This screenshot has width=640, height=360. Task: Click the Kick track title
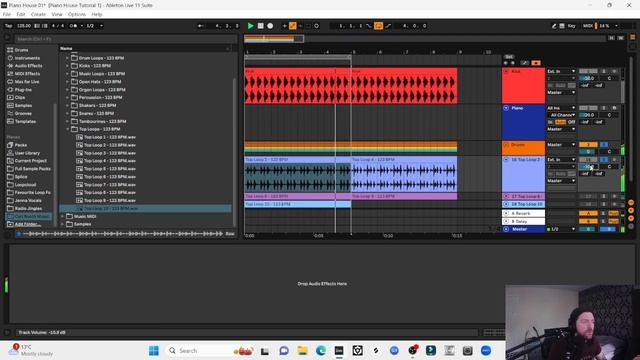(x=516, y=71)
